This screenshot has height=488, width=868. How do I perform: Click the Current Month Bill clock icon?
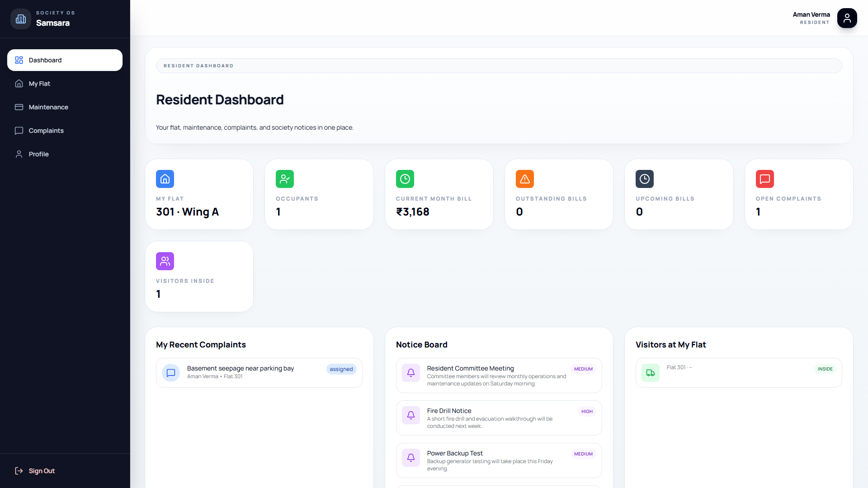coord(405,179)
